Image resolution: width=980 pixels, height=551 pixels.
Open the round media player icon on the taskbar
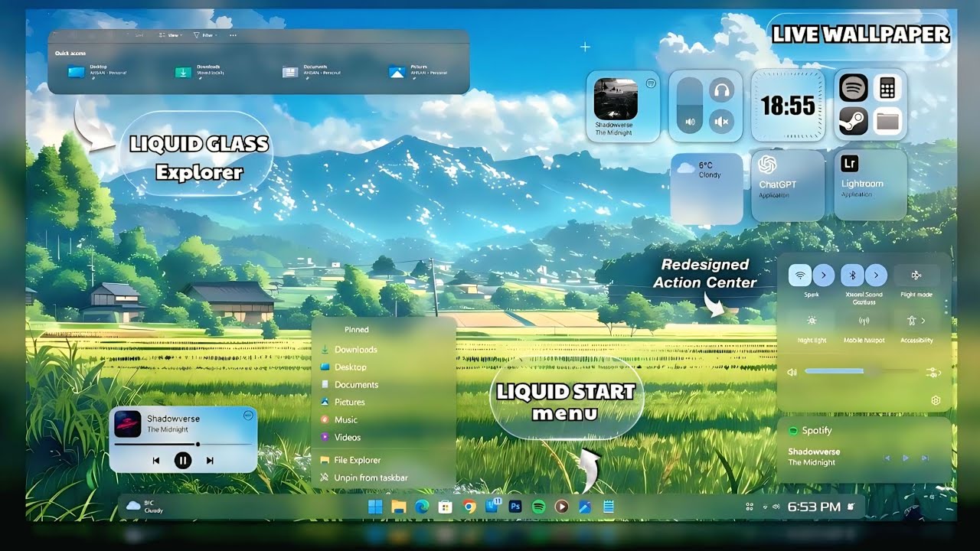pyautogui.click(x=562, y=507)
